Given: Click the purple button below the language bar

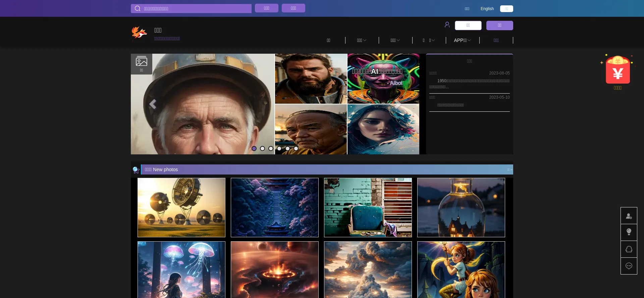Looking at the screenshot, I should point(499,26).
